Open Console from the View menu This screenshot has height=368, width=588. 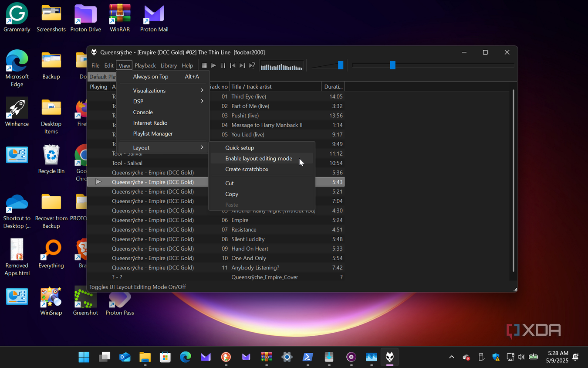(x=164, y=112)
